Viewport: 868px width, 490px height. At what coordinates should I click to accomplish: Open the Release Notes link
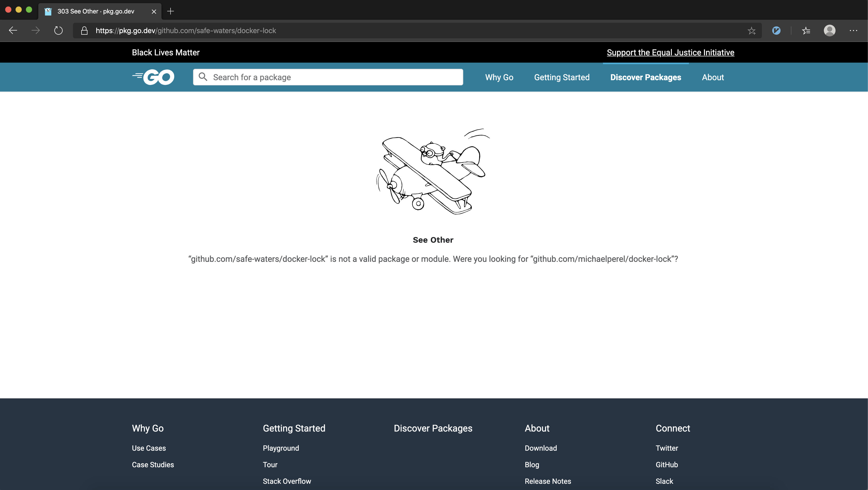548,481
